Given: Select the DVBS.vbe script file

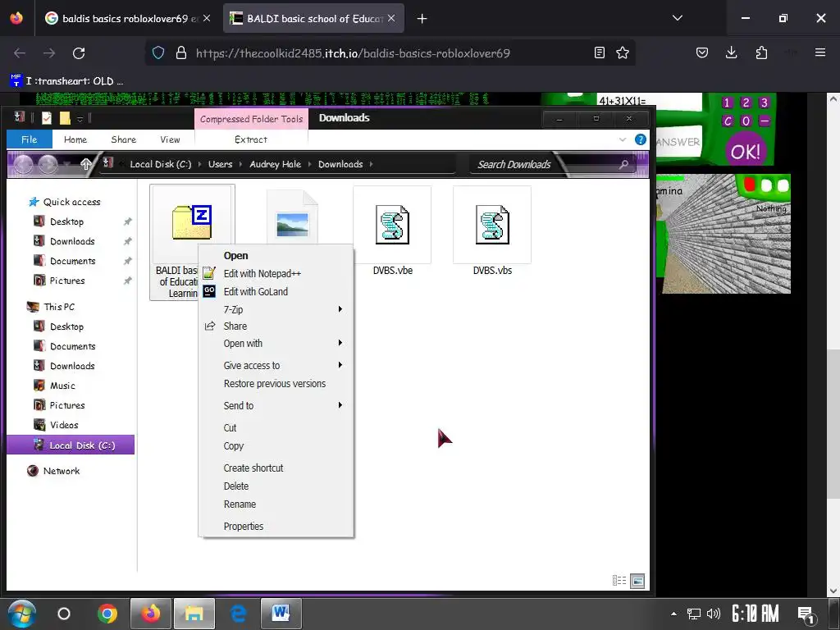Looking at the screenshot, I should tap(392, 231).
